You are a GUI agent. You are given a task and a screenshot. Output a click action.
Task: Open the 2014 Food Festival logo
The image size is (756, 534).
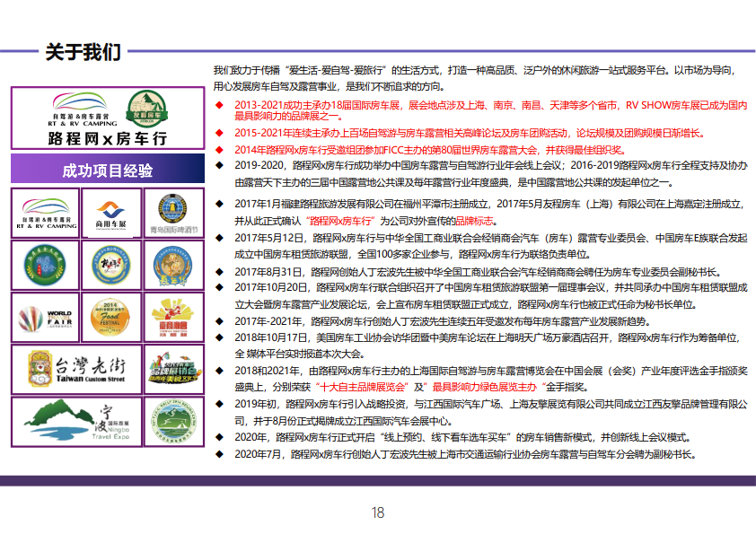point(110,318)
